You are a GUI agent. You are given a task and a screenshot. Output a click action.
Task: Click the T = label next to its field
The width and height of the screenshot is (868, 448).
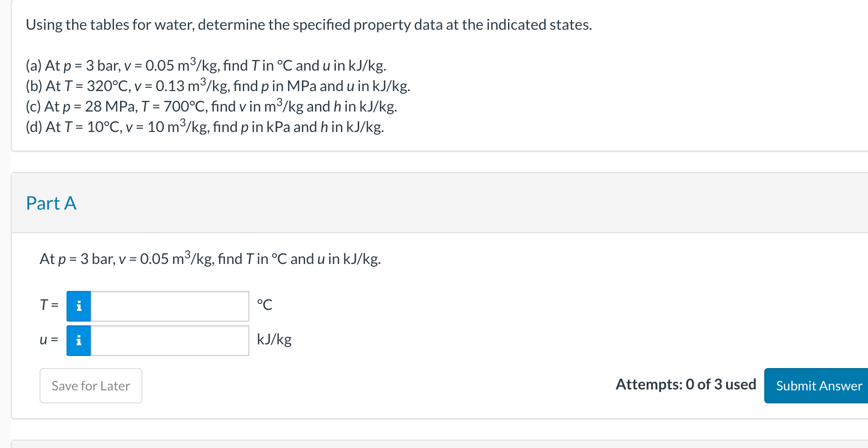49,305
